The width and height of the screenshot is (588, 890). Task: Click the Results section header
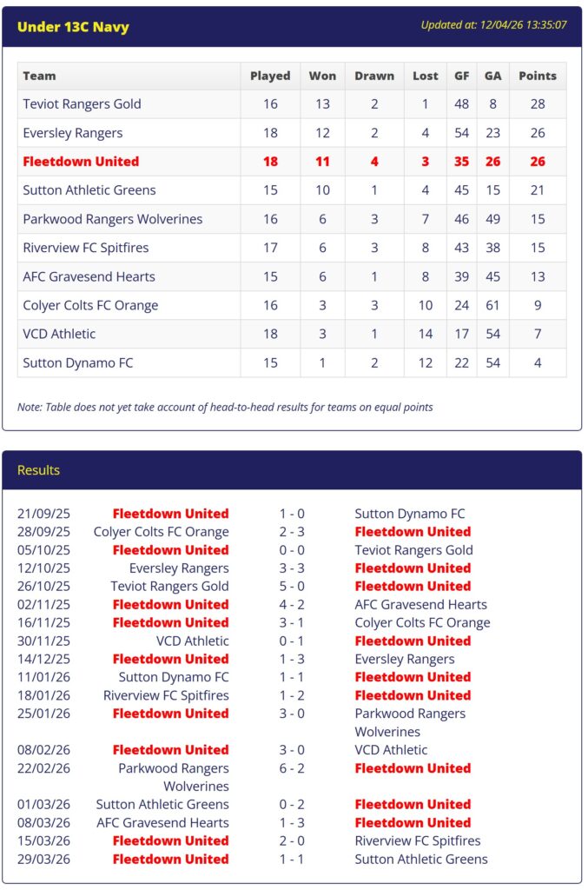39,470
